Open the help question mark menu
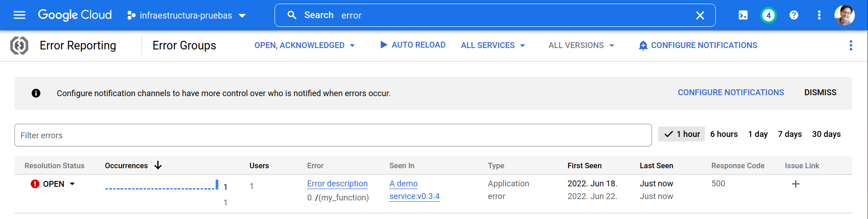The width and height of the screenshot is (868, 219). click(793, 15)
